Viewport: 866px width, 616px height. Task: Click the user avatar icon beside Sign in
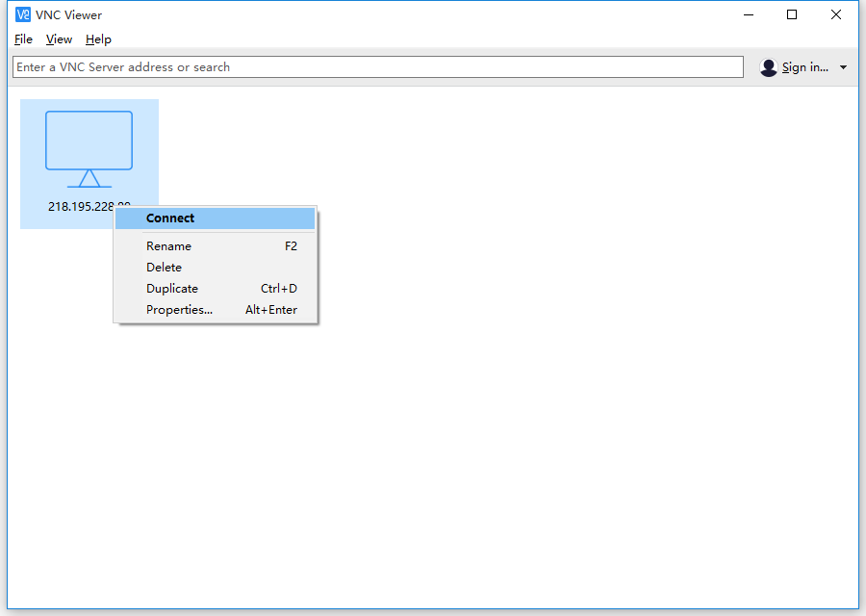click(768, 67)
